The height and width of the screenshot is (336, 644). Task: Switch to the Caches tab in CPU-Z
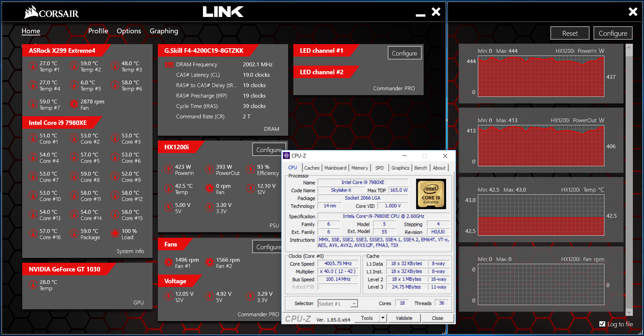coord(312,168)
